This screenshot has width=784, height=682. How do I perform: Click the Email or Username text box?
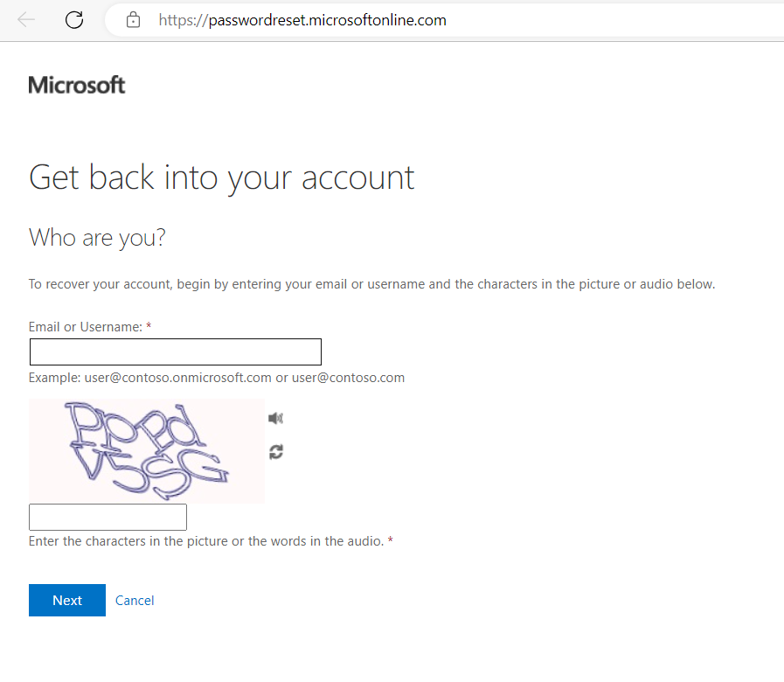pyautogui.click(x=176, y=351)
